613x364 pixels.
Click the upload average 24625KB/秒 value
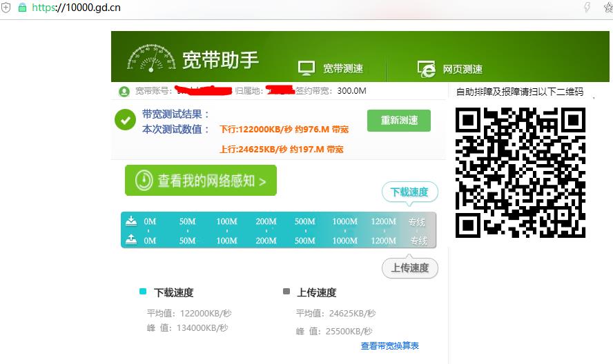[352, 313]
